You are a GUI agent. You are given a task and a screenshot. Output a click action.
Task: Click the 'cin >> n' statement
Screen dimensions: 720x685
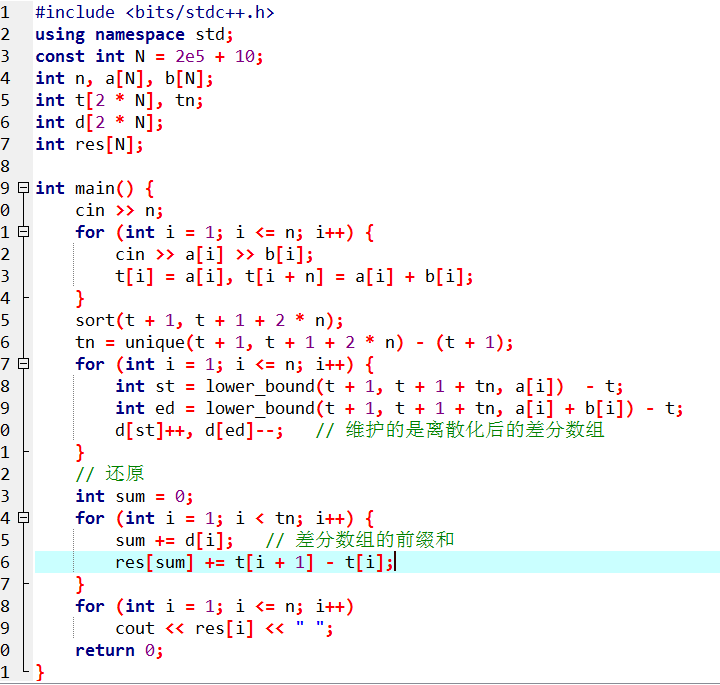[119, 210]
